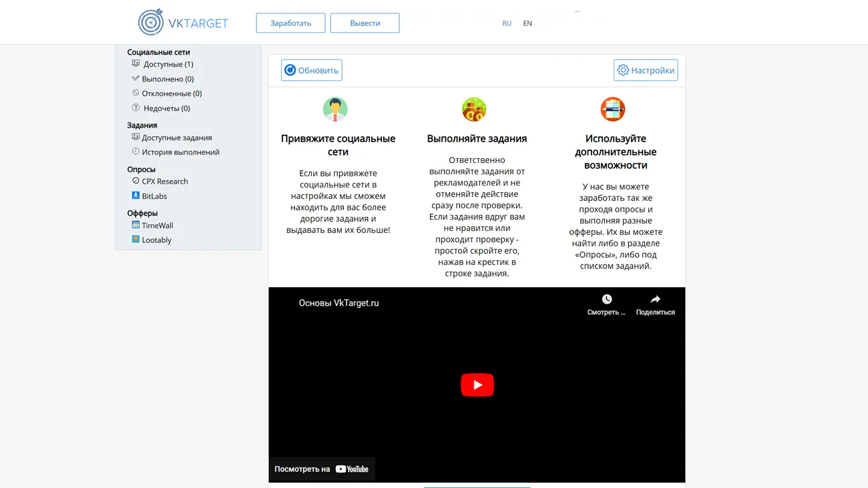Click the VKTarget logo icon
The height and width of the screenshot is (488, 868).
tap(151, 23)
